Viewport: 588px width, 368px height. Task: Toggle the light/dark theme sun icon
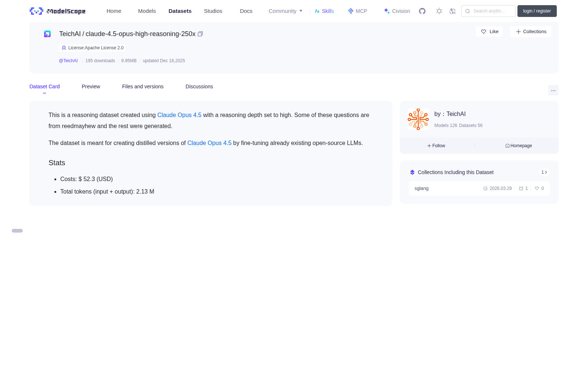(439, 11)
